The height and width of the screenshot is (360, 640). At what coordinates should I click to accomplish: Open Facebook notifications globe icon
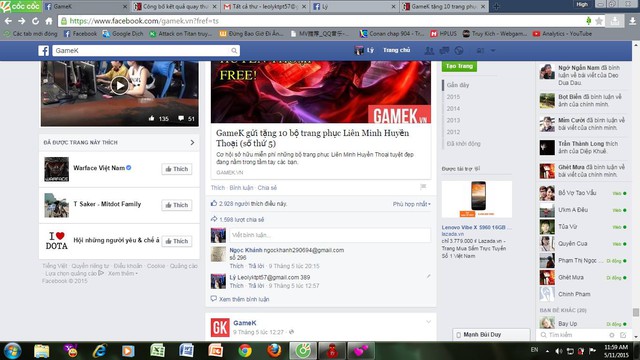[x=459, y=51]
